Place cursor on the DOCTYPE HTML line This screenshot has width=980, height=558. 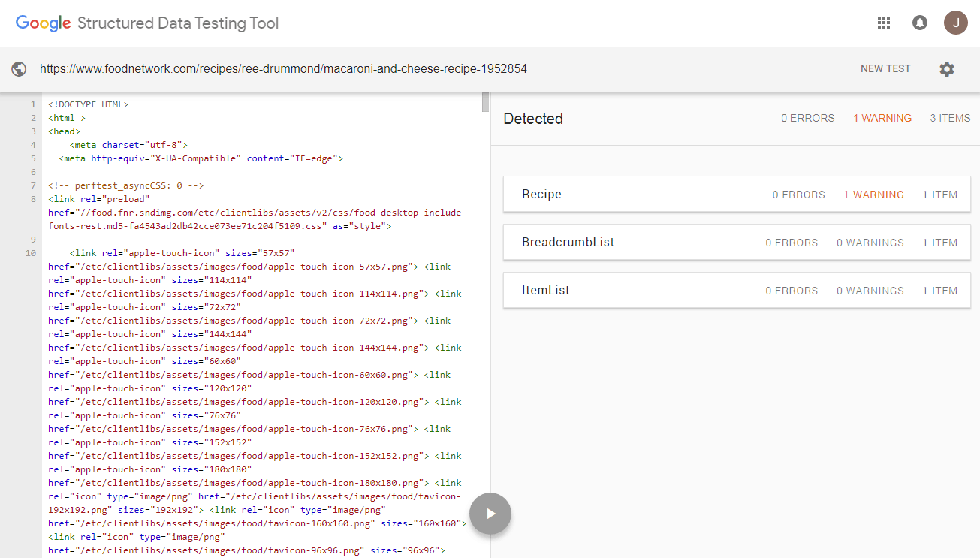point(88,104)
